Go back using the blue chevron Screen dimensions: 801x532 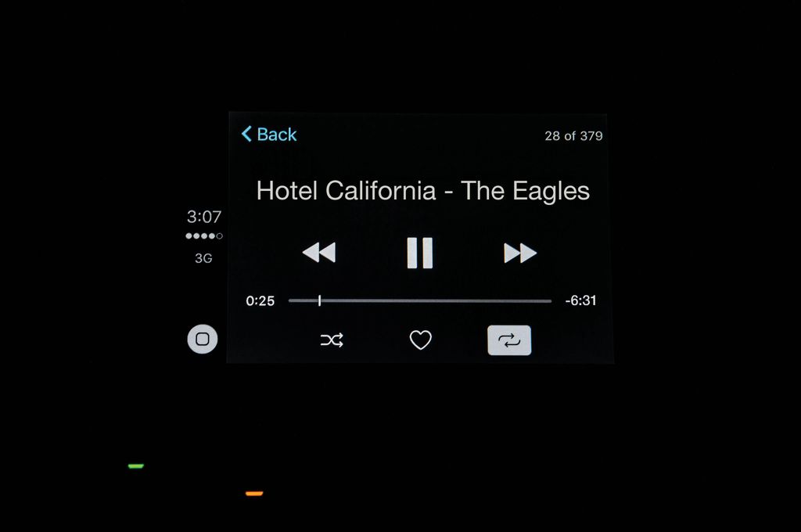(x=246, y=134)
